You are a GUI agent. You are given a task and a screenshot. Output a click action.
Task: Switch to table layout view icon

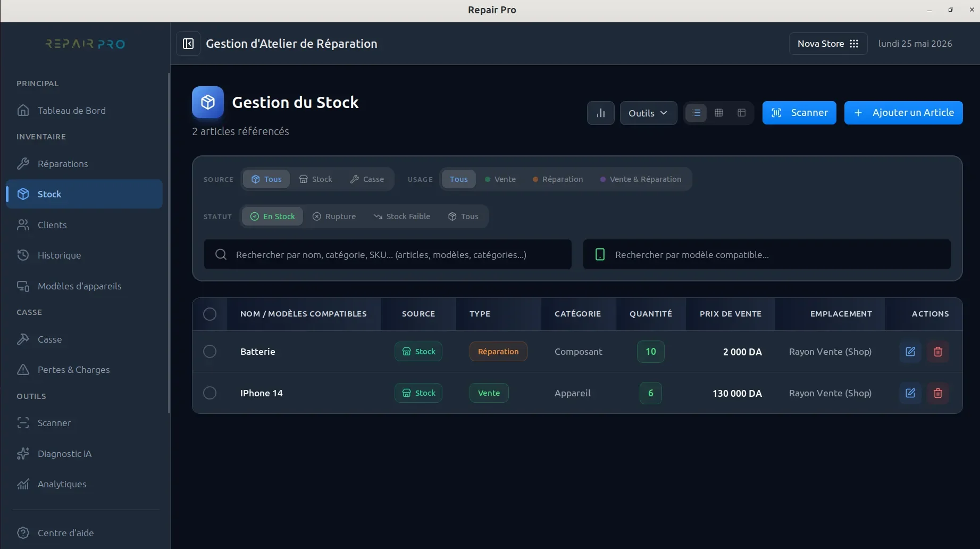(x=742, y=113)
